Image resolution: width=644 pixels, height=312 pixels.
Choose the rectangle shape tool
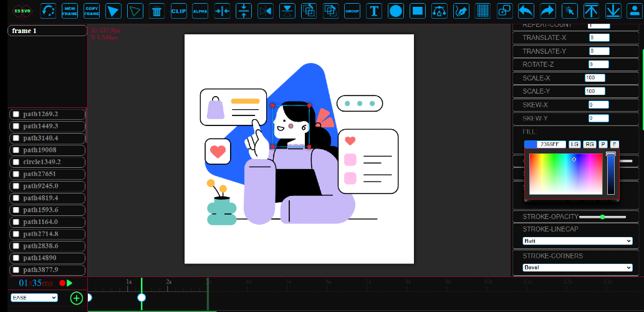[x=418, y=11]
